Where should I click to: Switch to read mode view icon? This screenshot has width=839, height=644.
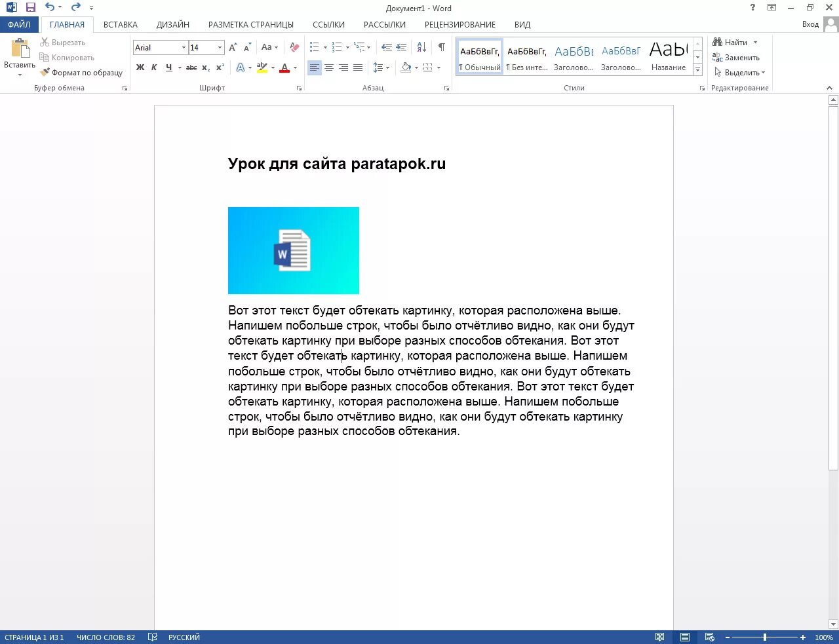pyautogui.click(x=660, y=637)
